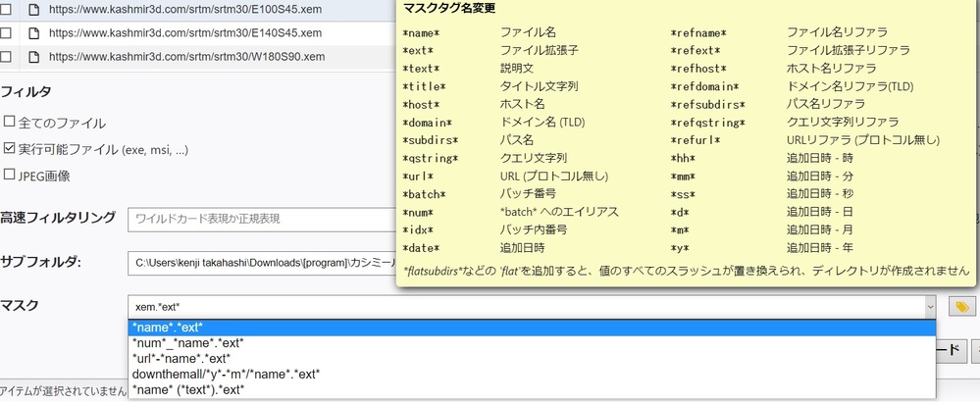
Task: Click the マスク text box containing xem.*ext*
Action: tap(490, 307)
